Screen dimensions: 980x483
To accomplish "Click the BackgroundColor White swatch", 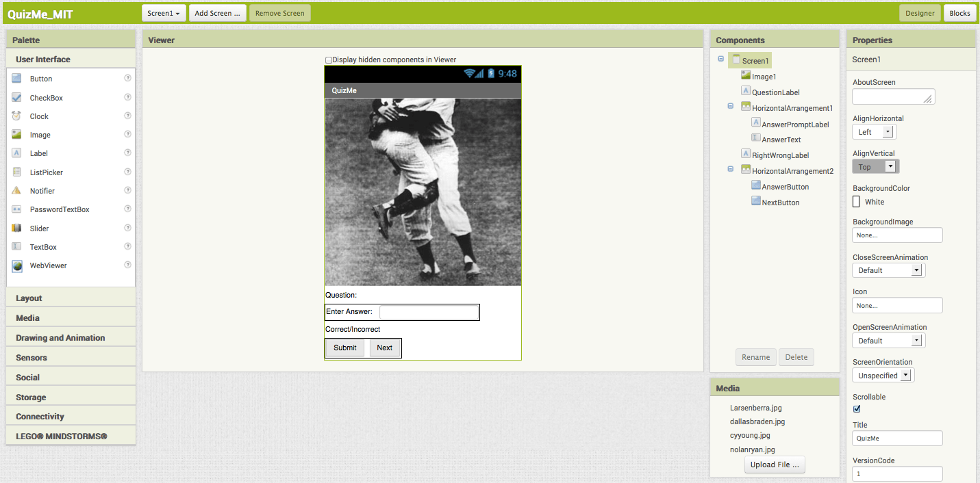I will [x=856, y=202].
